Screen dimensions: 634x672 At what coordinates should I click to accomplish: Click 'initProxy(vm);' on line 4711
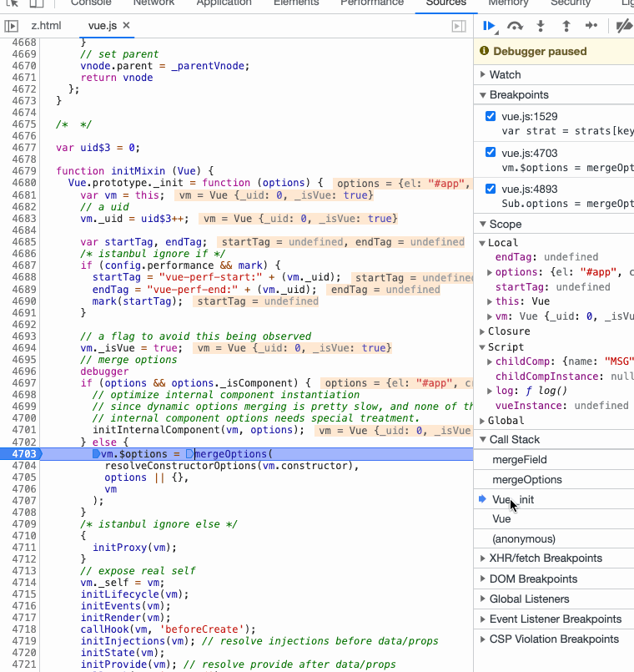[x=134, y=548]
